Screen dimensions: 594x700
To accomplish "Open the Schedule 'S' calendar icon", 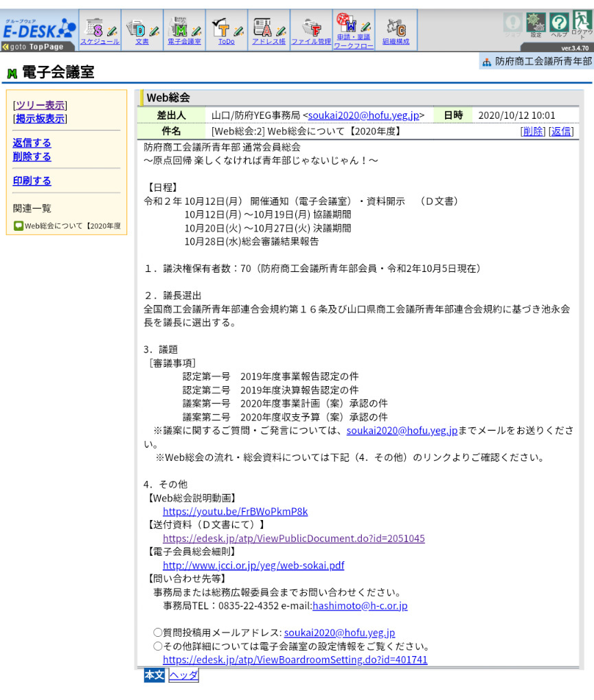I will pos(94,28).
